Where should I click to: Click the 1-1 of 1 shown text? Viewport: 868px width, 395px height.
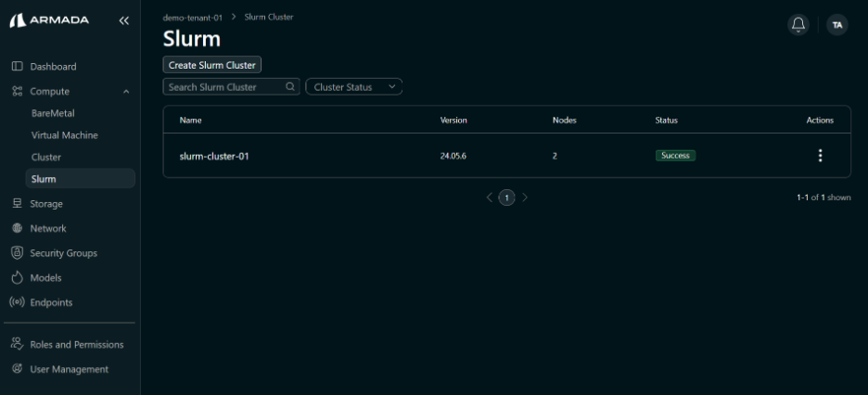[x=823, y=197]
